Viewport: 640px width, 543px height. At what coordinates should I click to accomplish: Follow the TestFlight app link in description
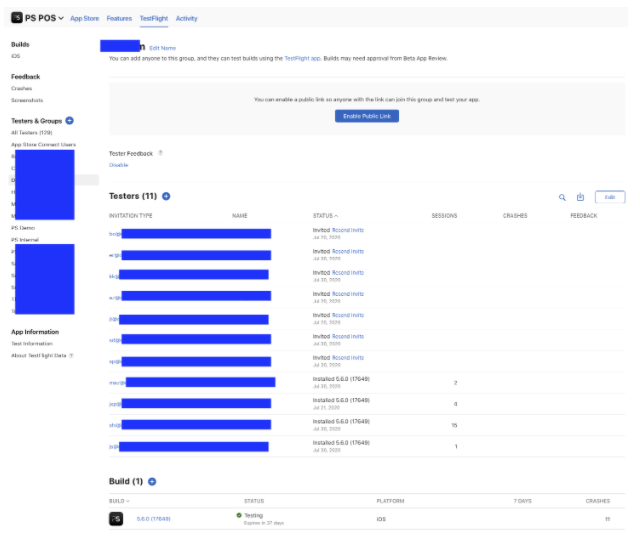[302, 58]
